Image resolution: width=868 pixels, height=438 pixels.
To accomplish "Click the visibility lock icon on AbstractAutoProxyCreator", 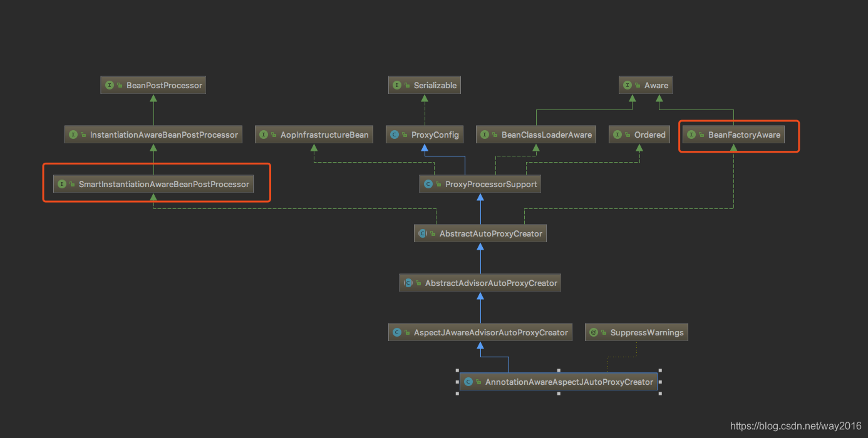I will click(x=433, y=234).
